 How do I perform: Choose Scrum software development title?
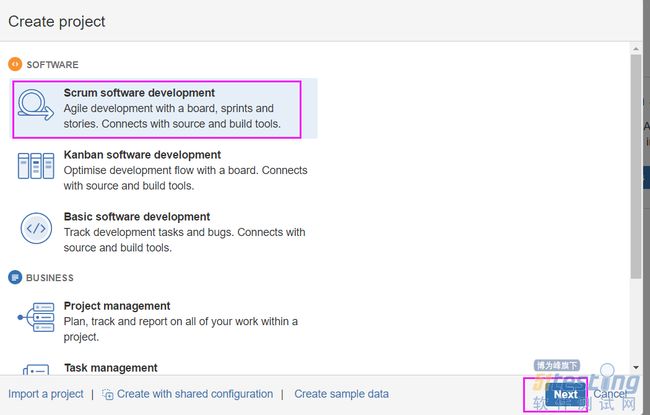139,93
